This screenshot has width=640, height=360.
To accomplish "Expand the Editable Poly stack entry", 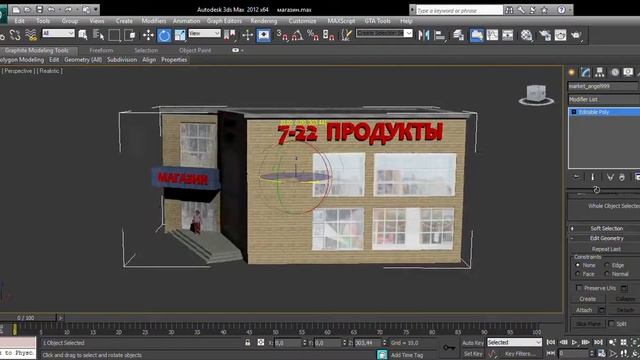I will pos(574,112).
